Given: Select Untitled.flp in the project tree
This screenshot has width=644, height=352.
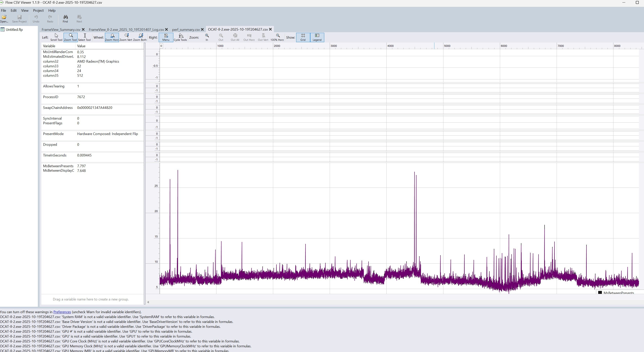Looking at the screenshot, I should (x=14, y=29).
